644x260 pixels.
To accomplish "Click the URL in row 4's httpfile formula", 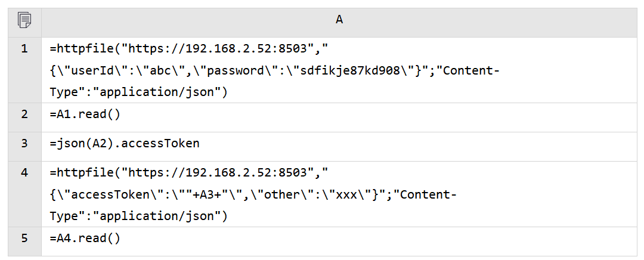I will (221, 173).
